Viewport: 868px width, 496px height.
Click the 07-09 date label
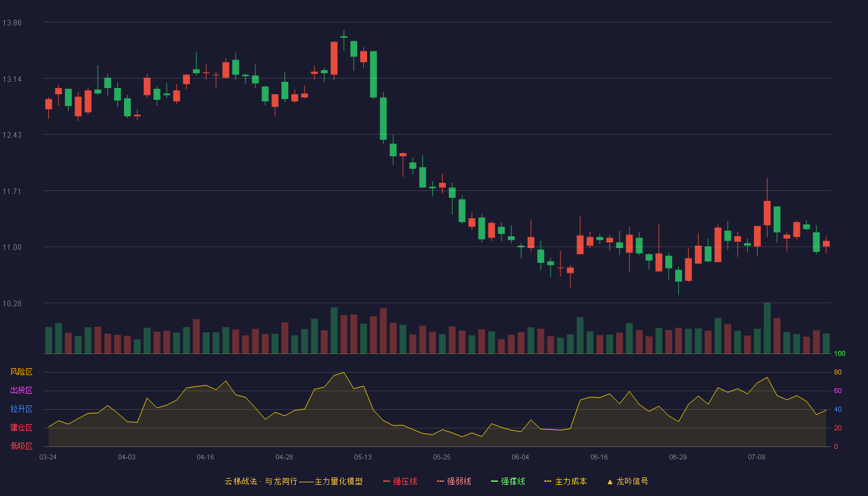tap(756, 457)
